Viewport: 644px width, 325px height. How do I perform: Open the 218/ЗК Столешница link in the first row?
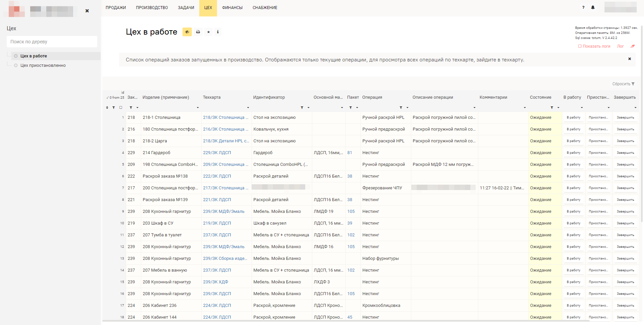(x=226, y=118)
